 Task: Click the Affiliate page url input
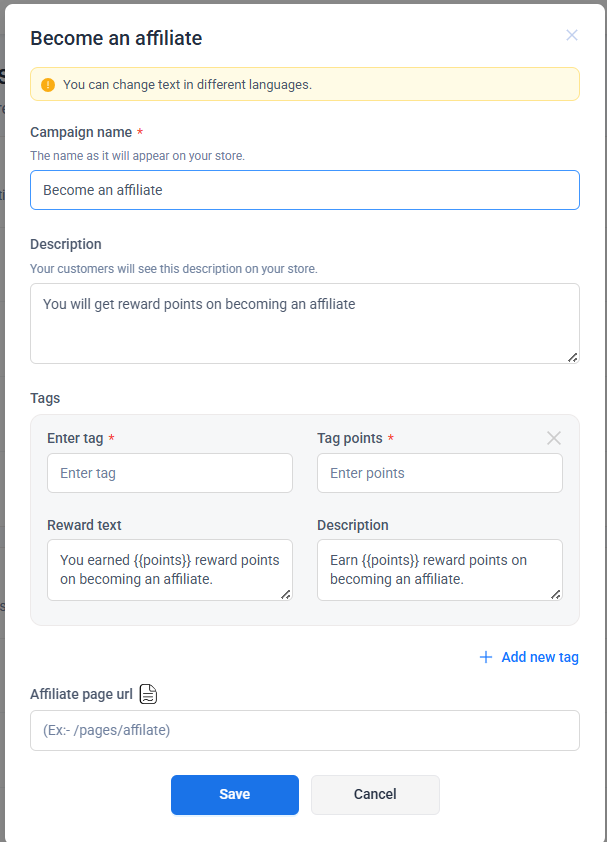(304, 730)
